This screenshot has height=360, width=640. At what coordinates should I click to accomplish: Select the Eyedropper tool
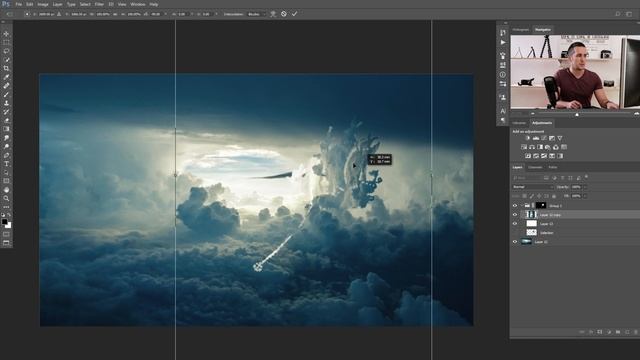(6, 77)
